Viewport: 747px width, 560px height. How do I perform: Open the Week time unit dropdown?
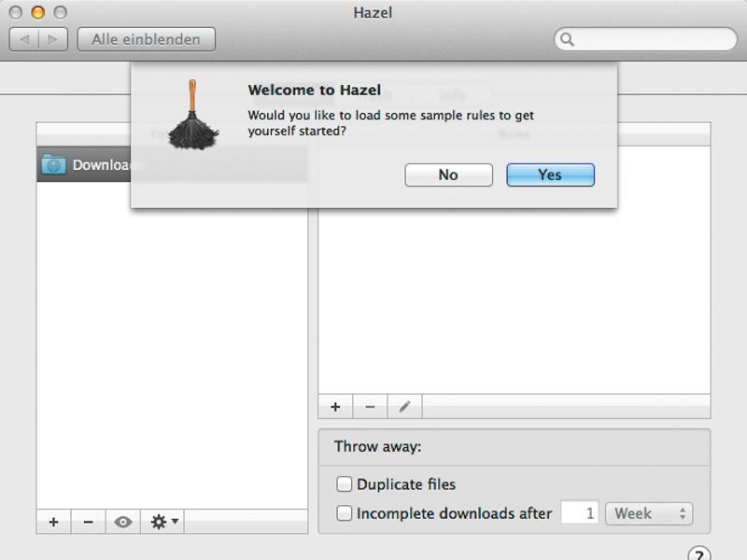click(x=649, y=513)
